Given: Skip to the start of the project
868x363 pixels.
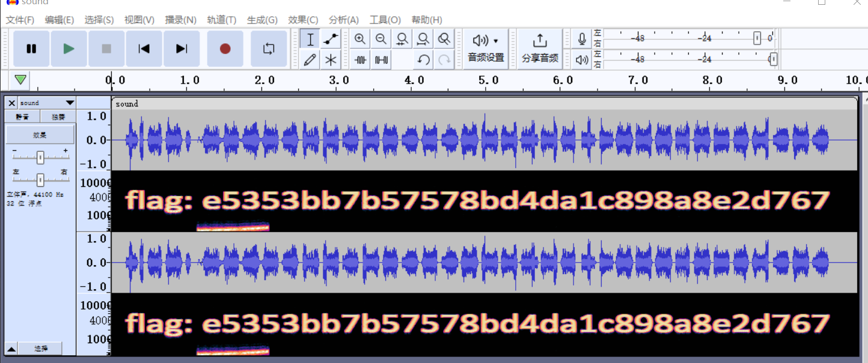Looking at the screenshot, I should [x=144, y=49].
